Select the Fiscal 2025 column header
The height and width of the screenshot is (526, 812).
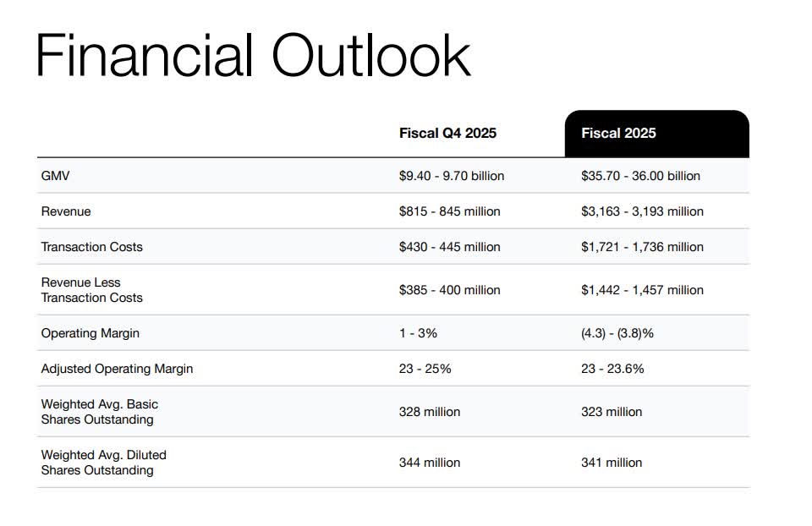618,133
